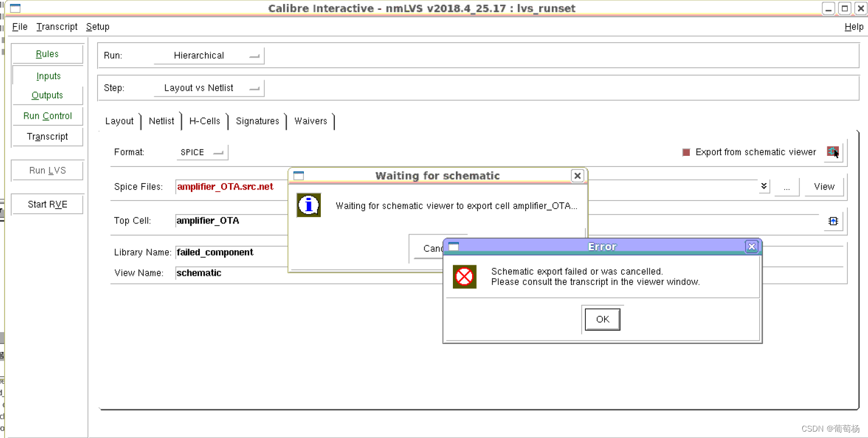This screenshot has width=868, height=438.
Task: Open the File menu
Action: (x=20, y=27)
